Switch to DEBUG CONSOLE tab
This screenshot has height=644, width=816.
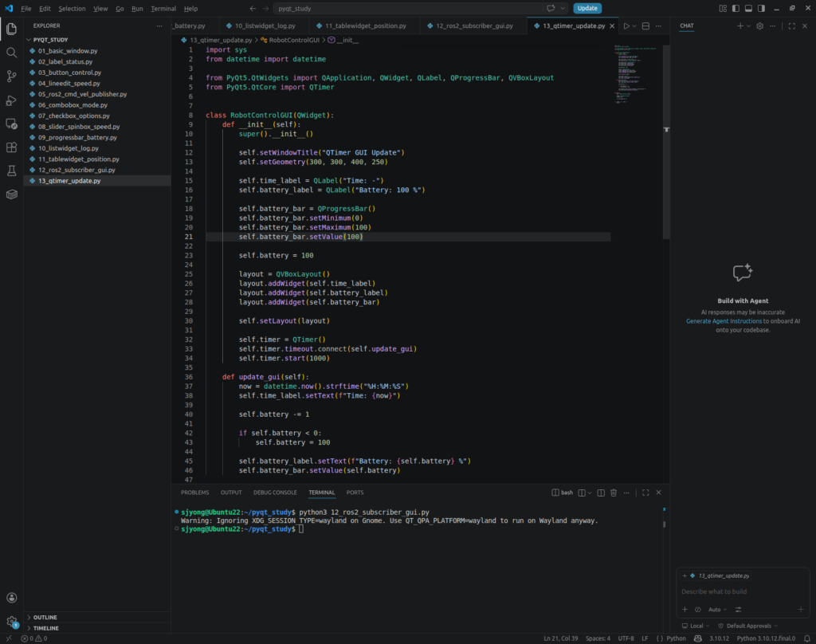coord(275,493)
